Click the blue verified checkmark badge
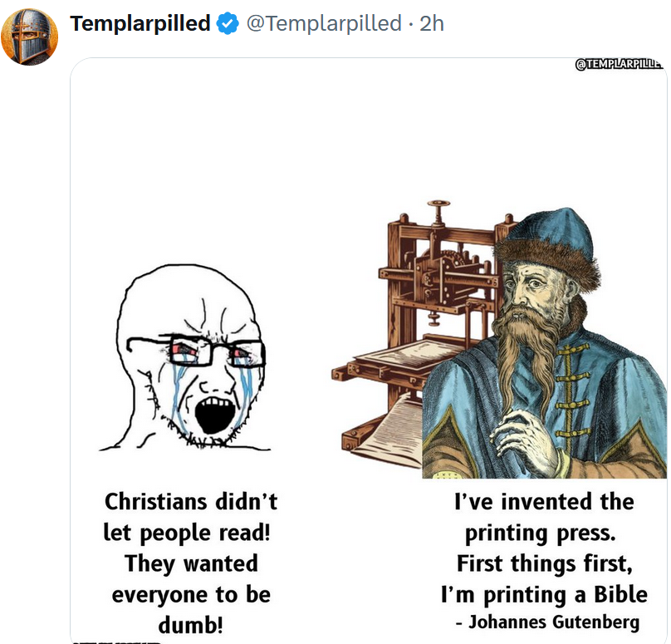Screen dimensions: 671x644 coord(227,24)
